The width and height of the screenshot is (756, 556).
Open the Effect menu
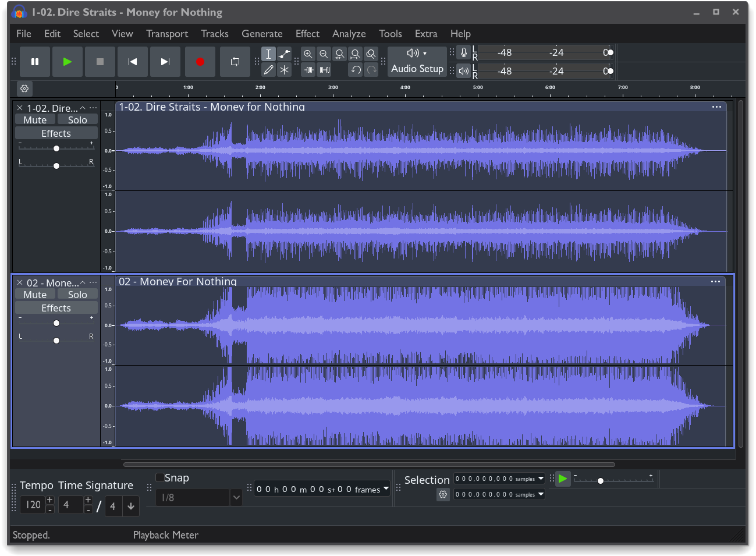pos(307,34)
